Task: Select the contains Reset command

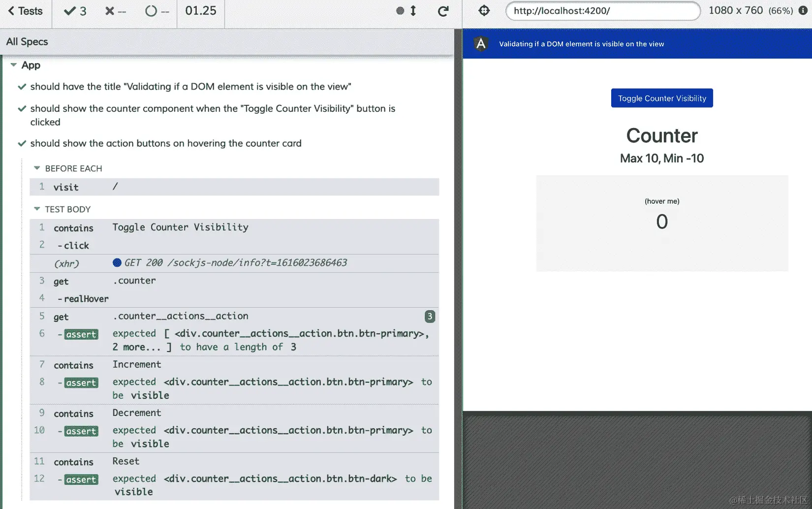Action: (234, 461)
